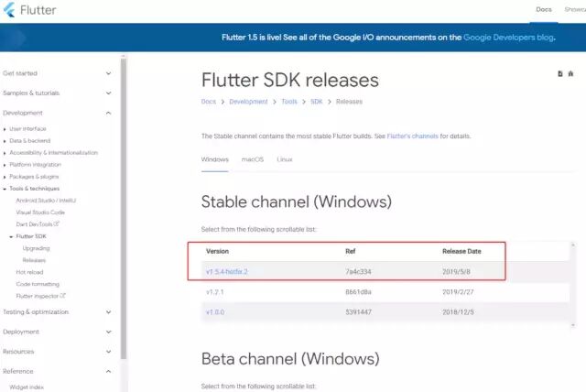Screen dimensions: 586x392
Task: Click the report issue icon beside title
Action: click(570, 73)
